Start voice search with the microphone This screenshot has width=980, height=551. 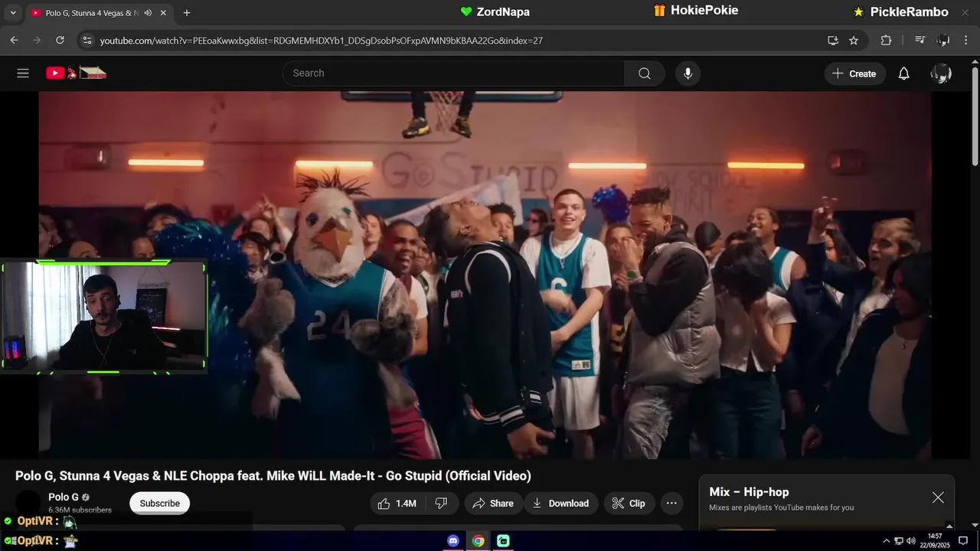688,73
